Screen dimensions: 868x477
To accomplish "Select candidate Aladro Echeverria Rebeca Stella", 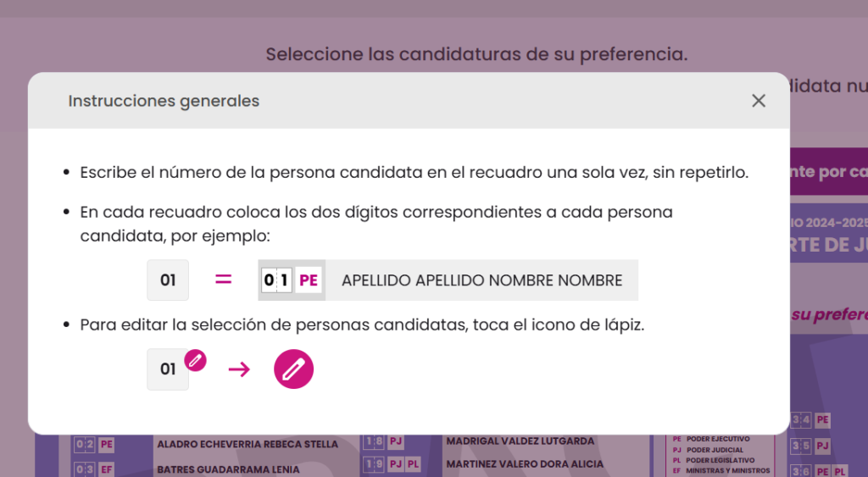I will tap(247, 444).
